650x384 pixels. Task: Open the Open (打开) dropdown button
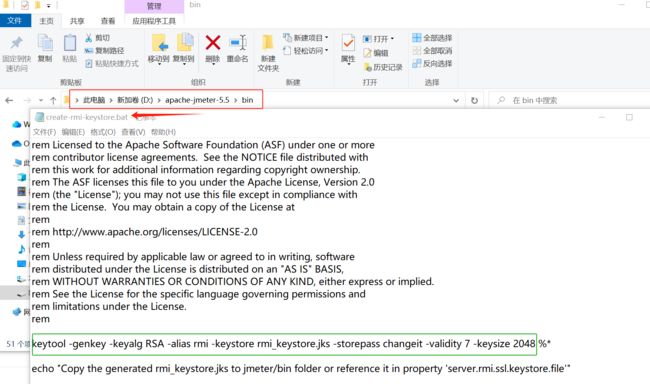point(378,39)
